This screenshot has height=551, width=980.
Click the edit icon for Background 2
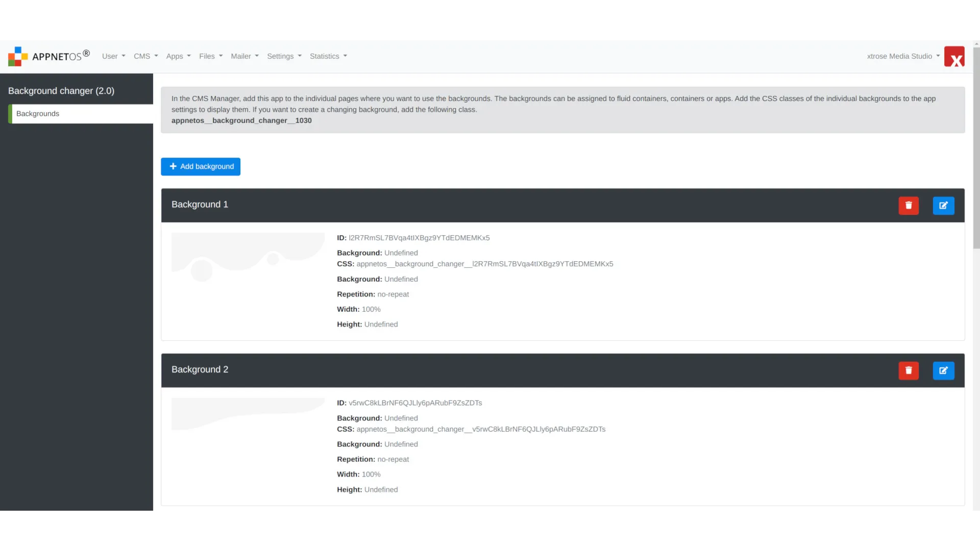tap(944, 371)
